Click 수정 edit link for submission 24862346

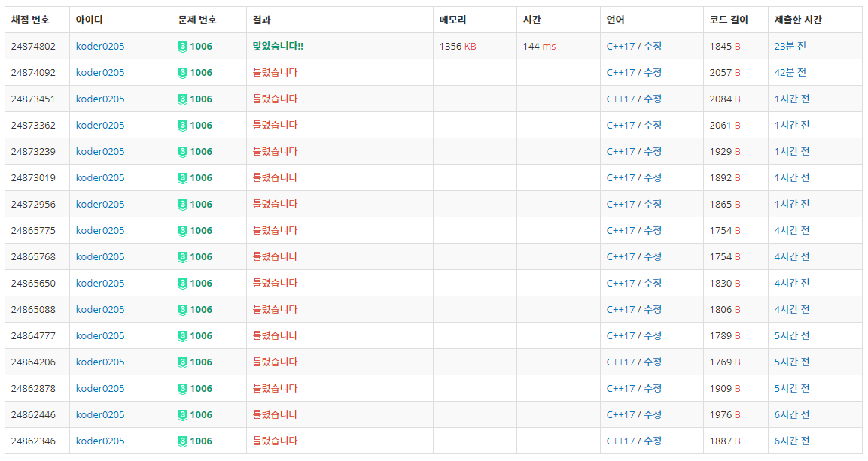(653, 441)
